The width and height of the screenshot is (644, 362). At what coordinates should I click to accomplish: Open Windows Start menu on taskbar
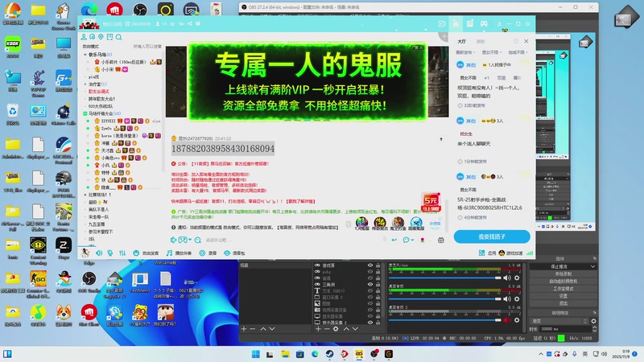click(255, 354)
